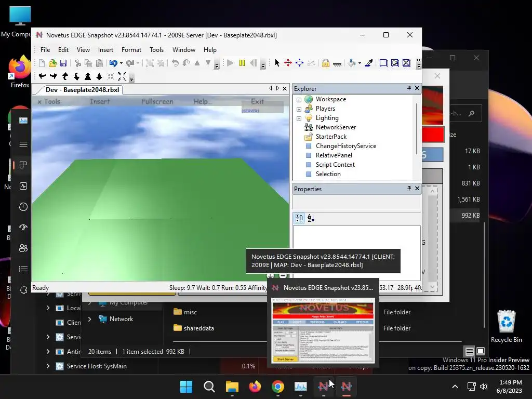The height and width of the screenshot is (399, 532).
Task: Select ChangeHistoryService in Explorer
Action: [345, 146]
